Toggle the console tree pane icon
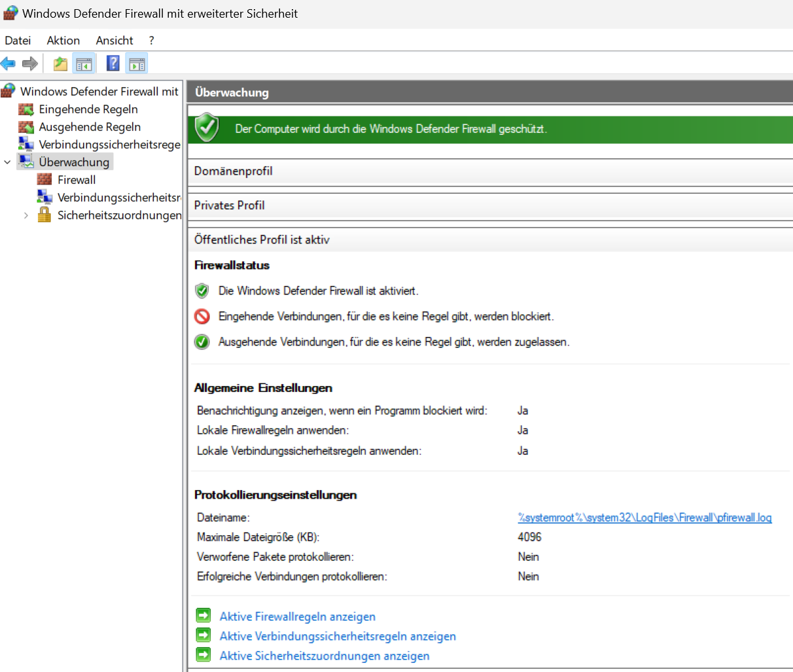This screenshot has height=672, width=793. tap(84, 63)
